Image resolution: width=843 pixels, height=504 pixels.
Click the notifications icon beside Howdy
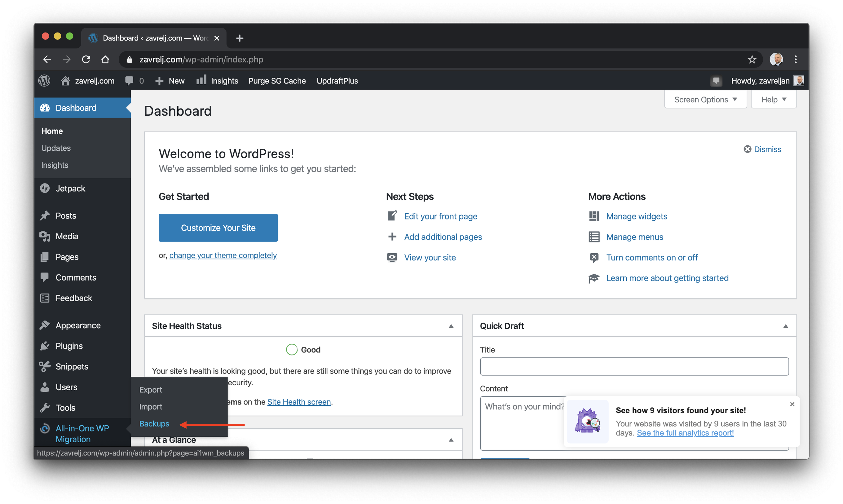(x=716, y=81)
